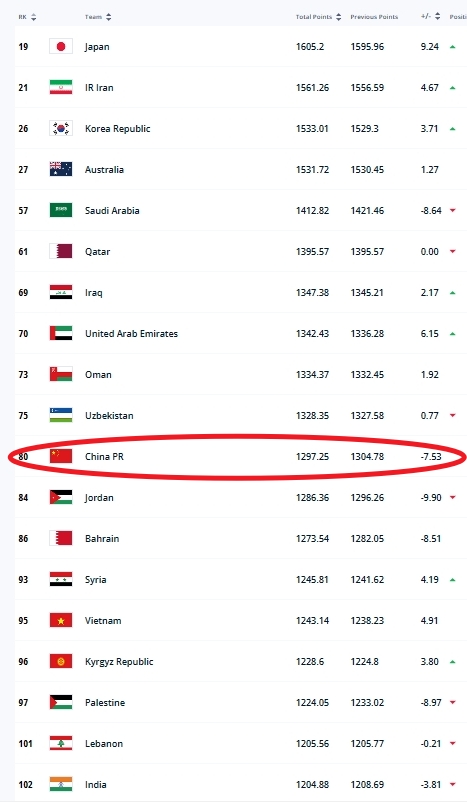
Task: Open the Australia team link
Action: click(x=104, y=169)
